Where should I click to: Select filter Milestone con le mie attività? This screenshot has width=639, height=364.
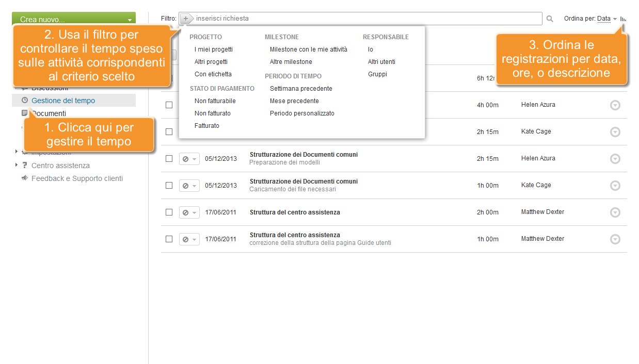309,49
